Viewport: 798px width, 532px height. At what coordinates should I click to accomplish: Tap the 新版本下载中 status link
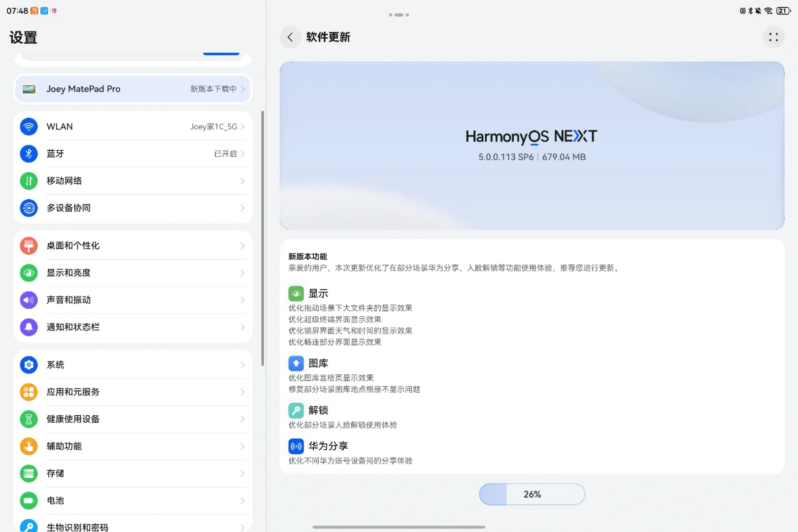point(213,89)
